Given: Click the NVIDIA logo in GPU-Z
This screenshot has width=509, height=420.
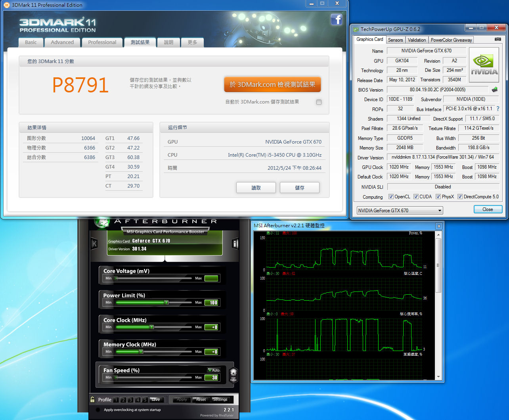Looking at the screenshot, I should point(484,65).
